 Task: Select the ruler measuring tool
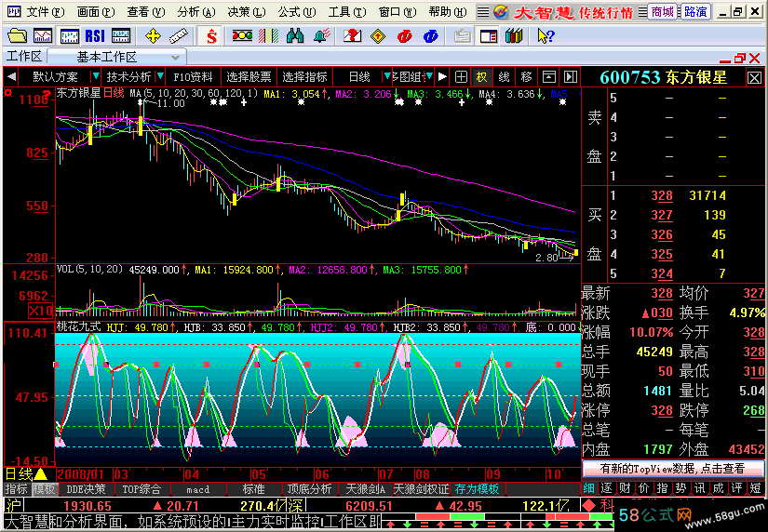[x=179, y=35]
